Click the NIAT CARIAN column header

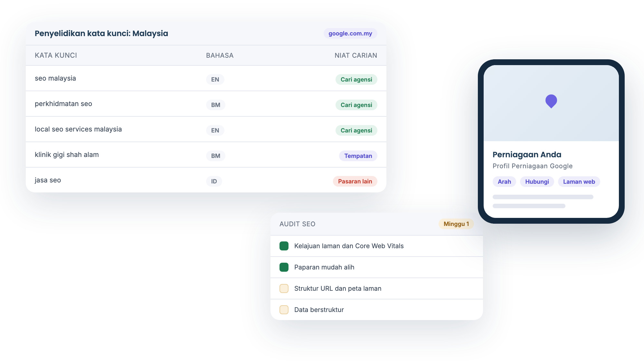click(x=356, y=55)
